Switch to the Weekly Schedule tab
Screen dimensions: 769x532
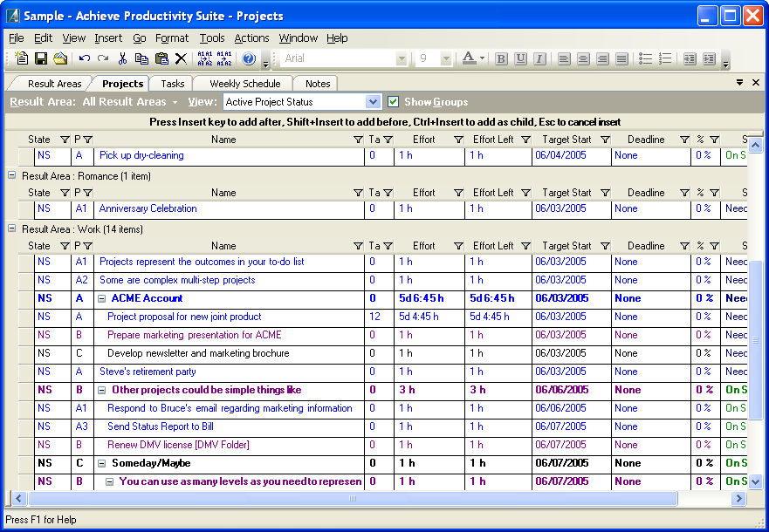[245, 84]
